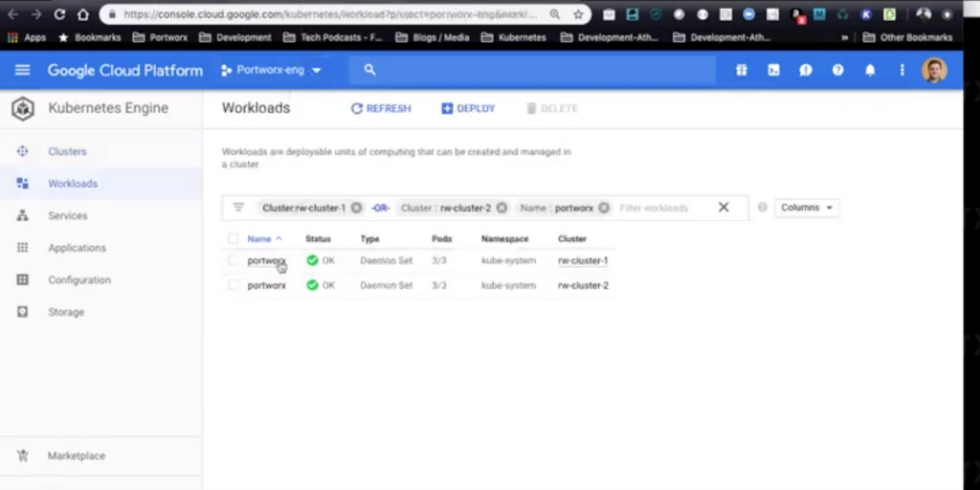This screenshot has width=980, height=490.
Task: Click the Workloads sidebar icon
Action: point(23,183)
